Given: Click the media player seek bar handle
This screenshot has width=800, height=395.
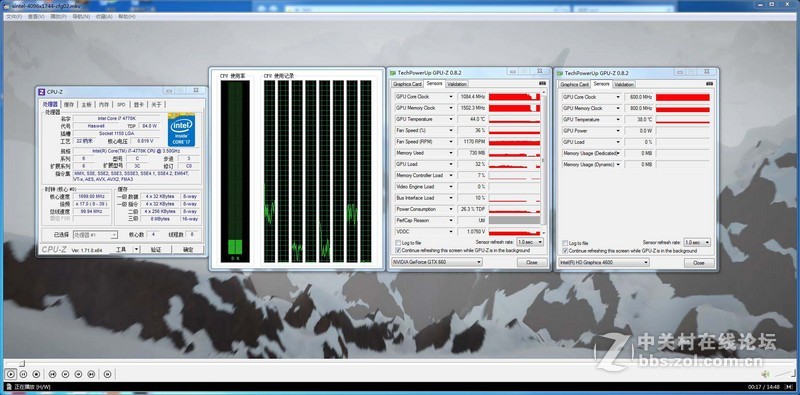Looking at the screenshot, I should point(22,363).
